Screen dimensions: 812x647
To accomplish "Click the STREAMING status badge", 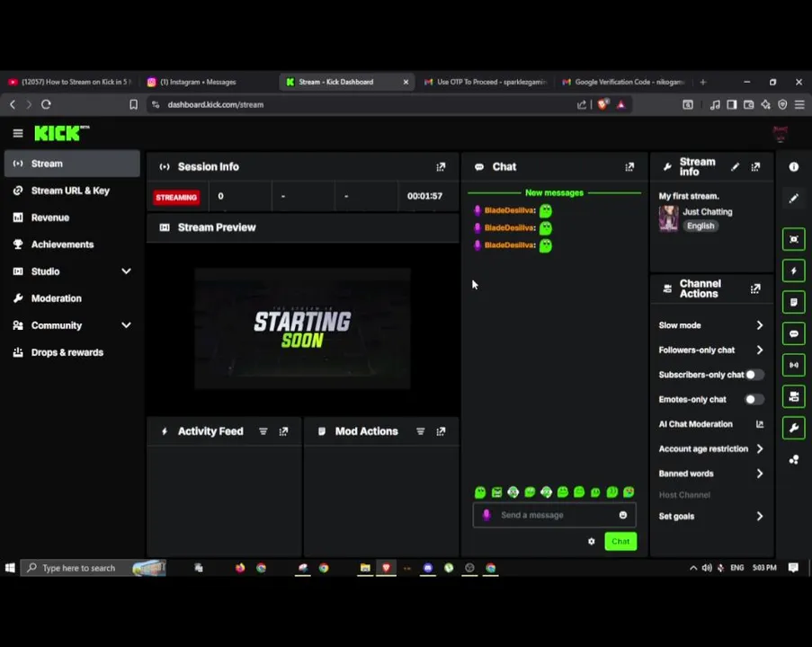I will point(176,197).
